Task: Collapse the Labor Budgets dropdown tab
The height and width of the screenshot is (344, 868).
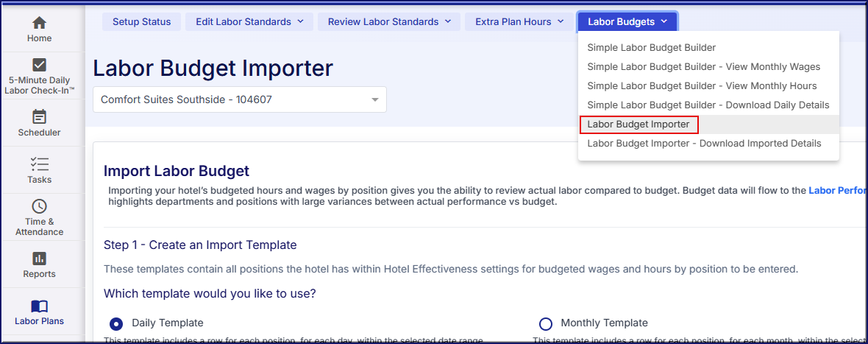Action: (627, 22)
